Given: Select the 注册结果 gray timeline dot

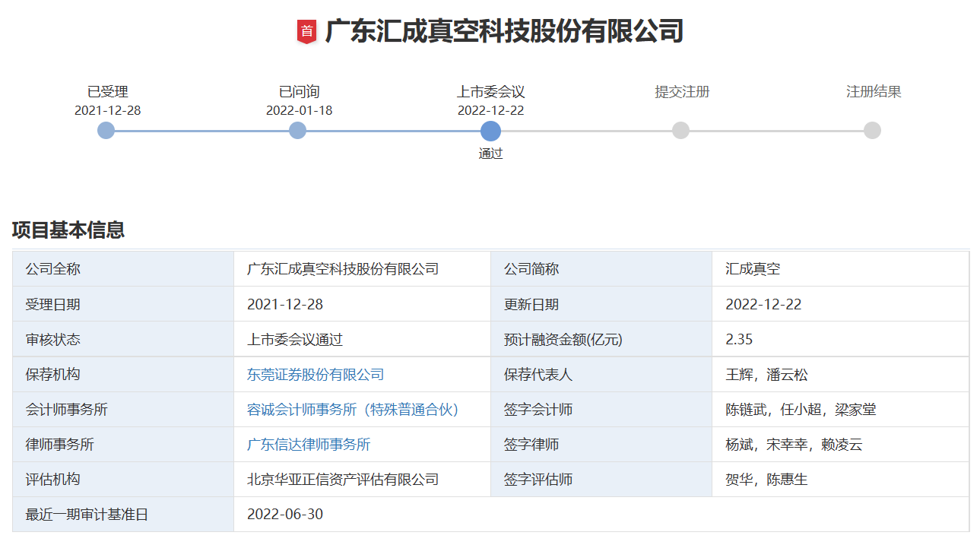Looking at the screenshot, I should point(871,130).
